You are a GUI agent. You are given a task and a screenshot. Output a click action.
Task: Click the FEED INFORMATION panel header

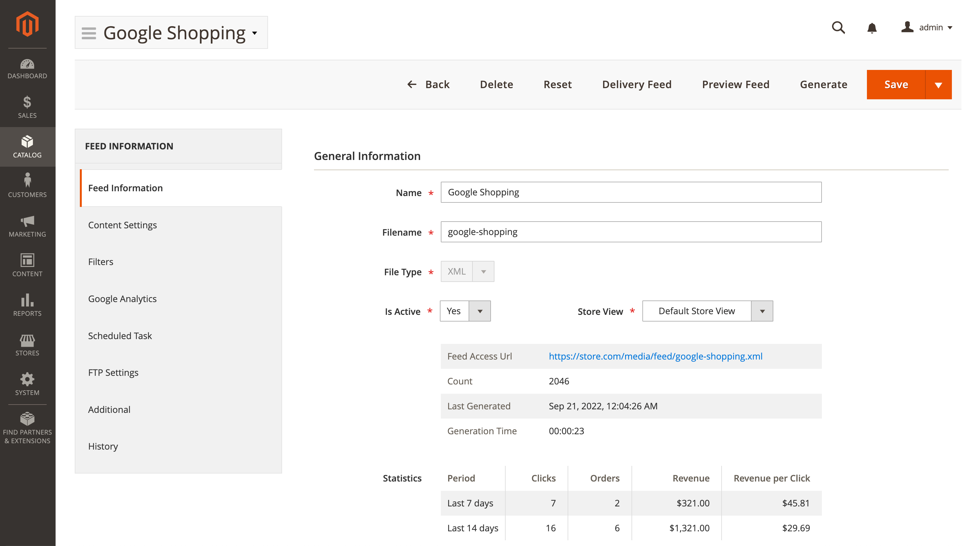[179, 146]
